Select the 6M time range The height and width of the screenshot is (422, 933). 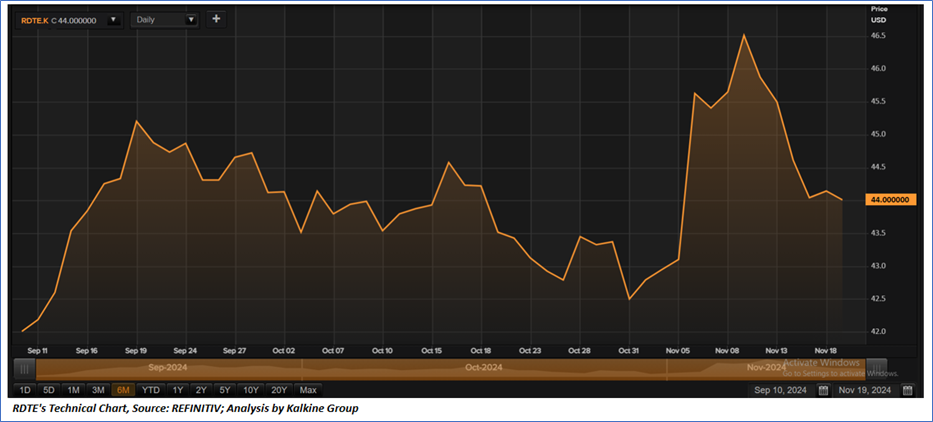[x=123, y=390]
